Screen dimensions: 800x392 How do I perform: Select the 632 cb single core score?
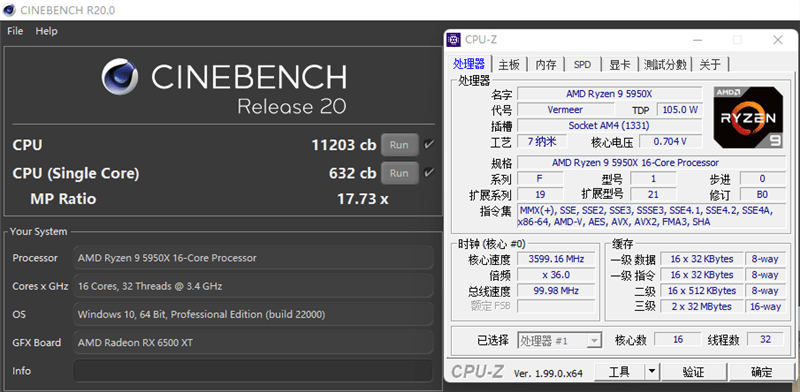[353, 174]
